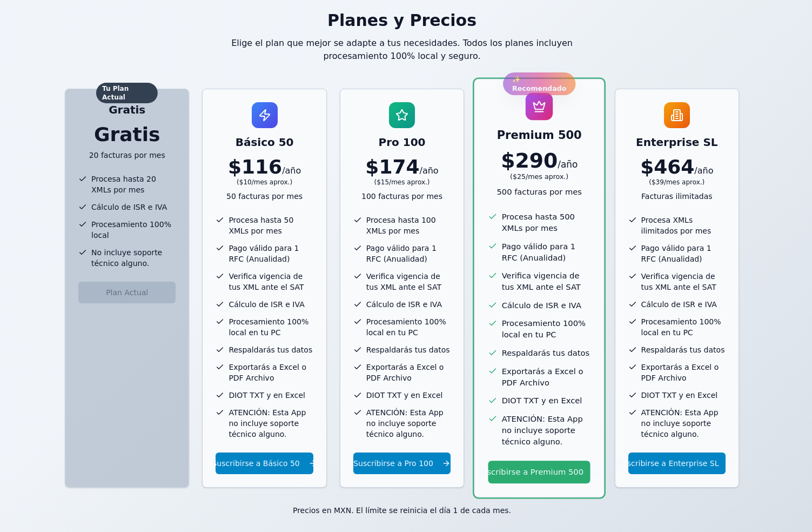The image size is (812, 532).
Task: Click the "Precios en MXN" footer note
Action: (x=402, y=510)
